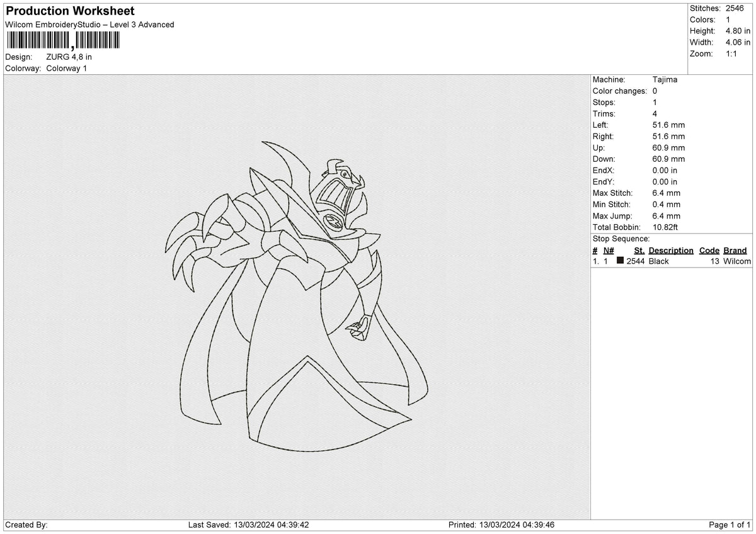This screenshot has width=756, height=534.
Task: Click the 'Code' column header
Action: 709,250
